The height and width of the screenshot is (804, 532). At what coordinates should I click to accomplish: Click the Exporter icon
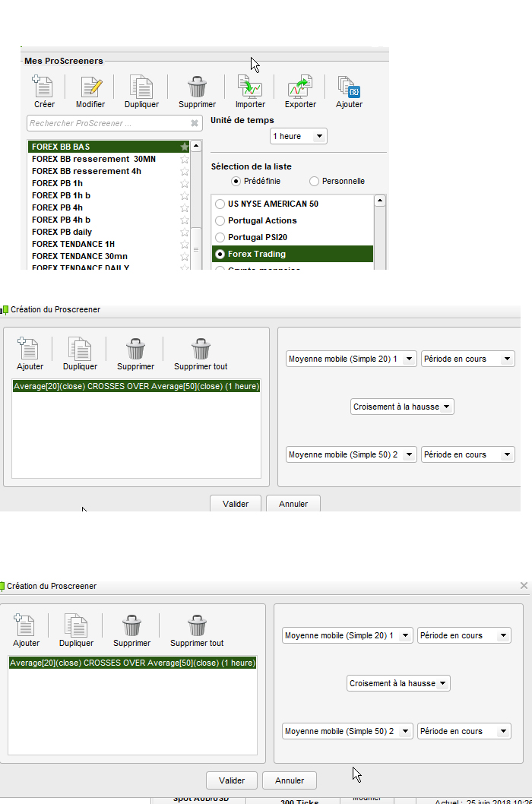click(300, 86)
